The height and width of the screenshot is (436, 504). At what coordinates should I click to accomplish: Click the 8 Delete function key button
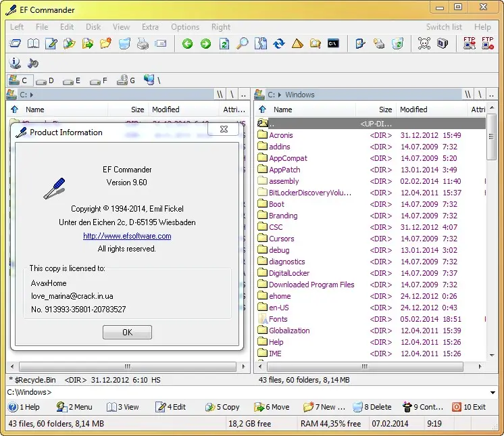(x=372, y=407)
